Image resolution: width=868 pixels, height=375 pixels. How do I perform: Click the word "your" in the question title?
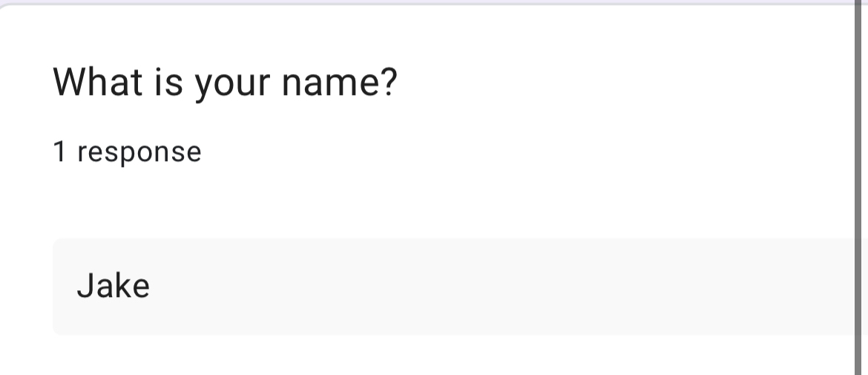click(232, 83)
